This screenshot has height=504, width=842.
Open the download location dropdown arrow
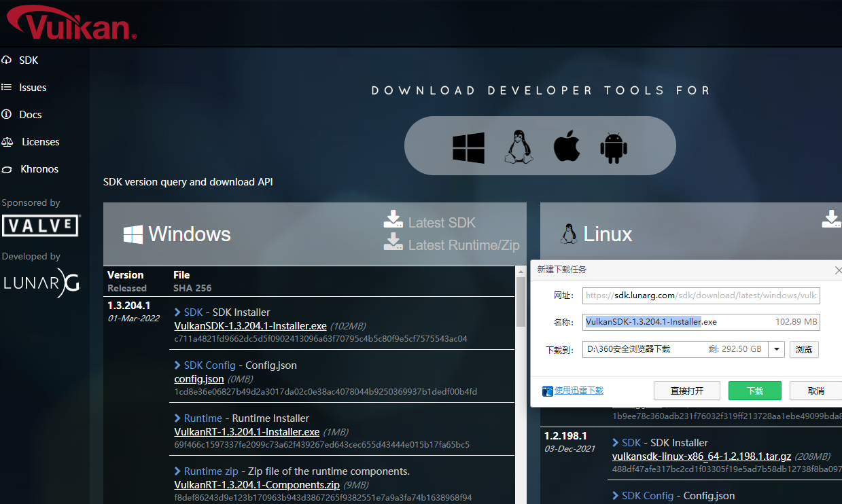click(777, 350)
